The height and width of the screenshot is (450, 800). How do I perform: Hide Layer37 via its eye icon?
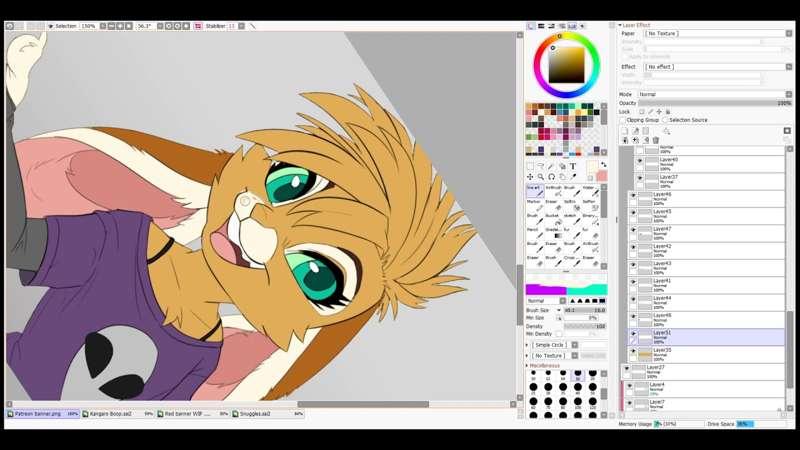click(640, 179)
